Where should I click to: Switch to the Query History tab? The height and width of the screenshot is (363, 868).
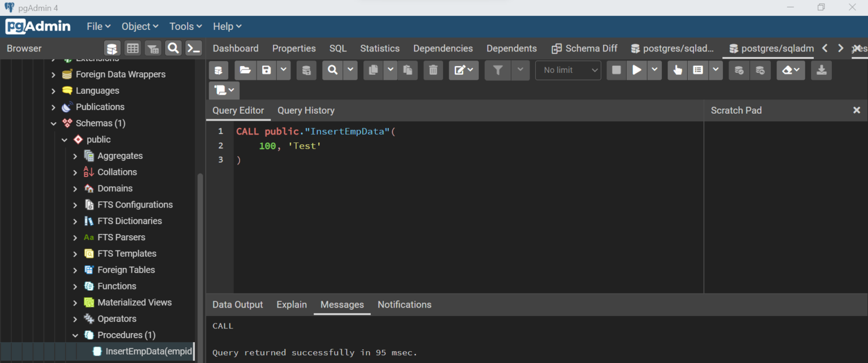[306, 110]
